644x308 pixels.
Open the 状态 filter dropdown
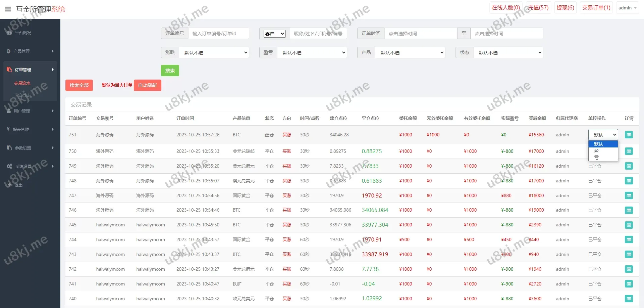508,52
